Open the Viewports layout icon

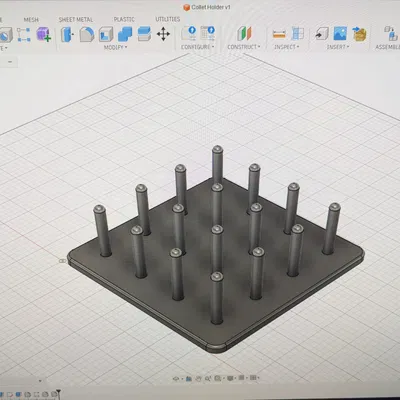[x=254, y=378]
